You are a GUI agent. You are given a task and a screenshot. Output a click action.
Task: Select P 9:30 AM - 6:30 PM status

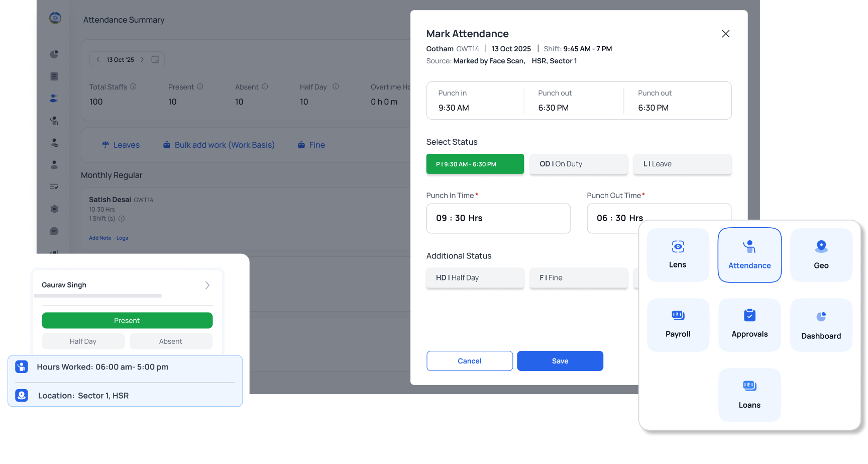(x=475, y=164)
